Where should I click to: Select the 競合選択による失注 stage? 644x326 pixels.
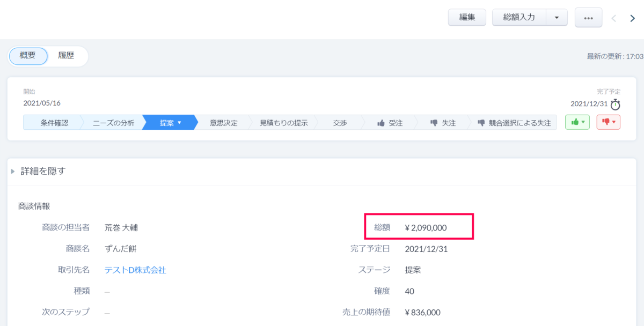click(514, 123)
